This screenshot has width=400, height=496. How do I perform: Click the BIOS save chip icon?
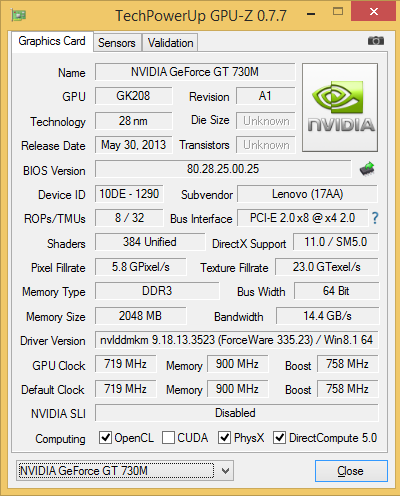click(x=367, y=169)
